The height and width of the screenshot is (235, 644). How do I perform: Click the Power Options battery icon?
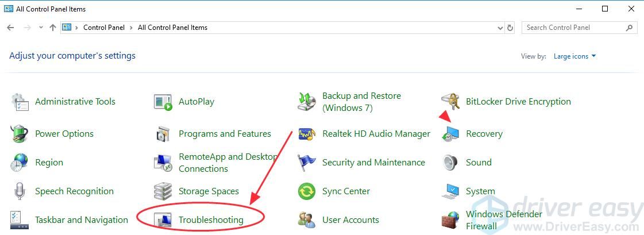pos(20,134)
